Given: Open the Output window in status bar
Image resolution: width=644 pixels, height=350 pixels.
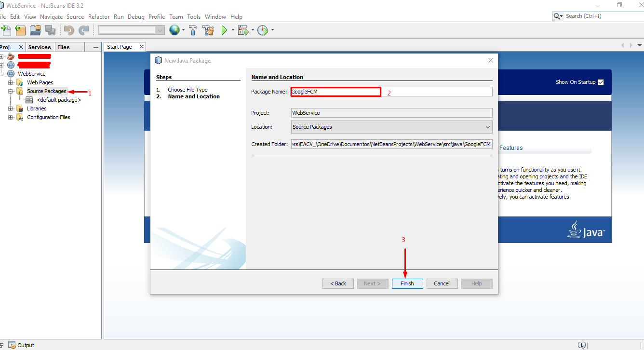Looking at the screenshot, I should point(22,345).
